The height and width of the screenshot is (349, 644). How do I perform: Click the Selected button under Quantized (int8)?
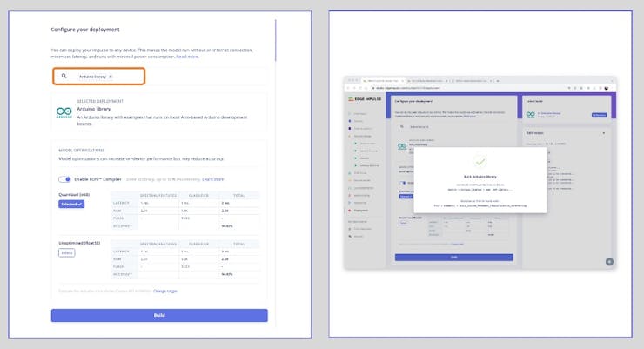point(71,204)
